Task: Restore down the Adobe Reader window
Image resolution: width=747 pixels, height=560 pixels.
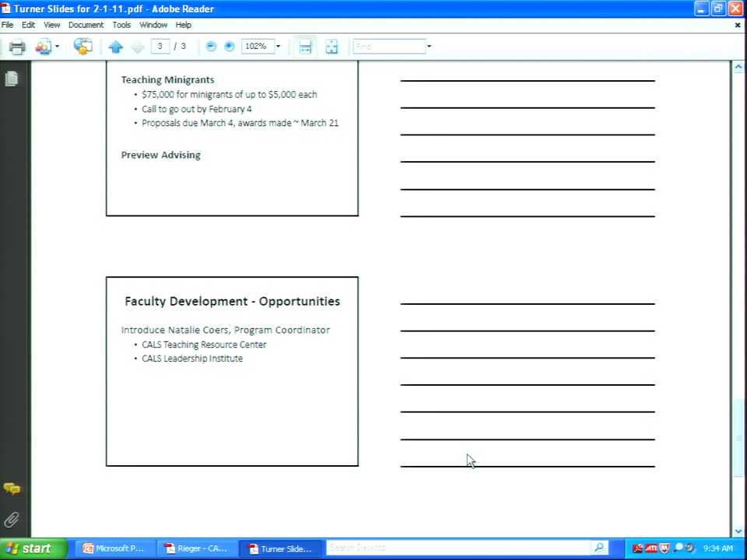Action: [x=718, y=9]
